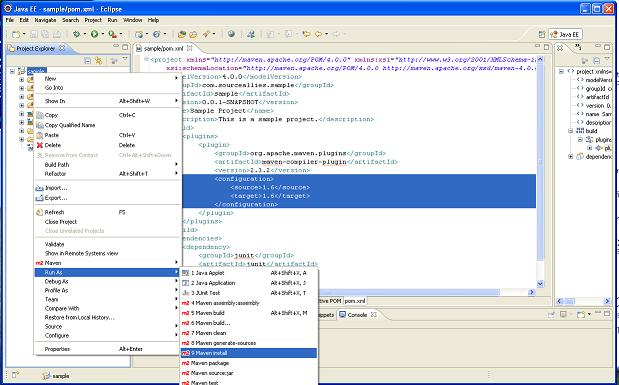Open the Help menu
This screenshot has width=619, height=385.
(x=153, y=20)
